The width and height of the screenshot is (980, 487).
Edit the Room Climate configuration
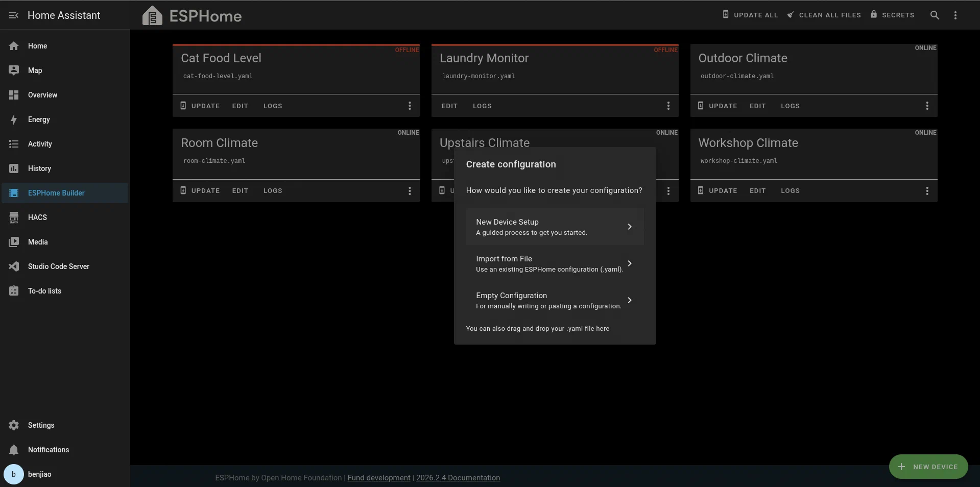pos(240,190)
